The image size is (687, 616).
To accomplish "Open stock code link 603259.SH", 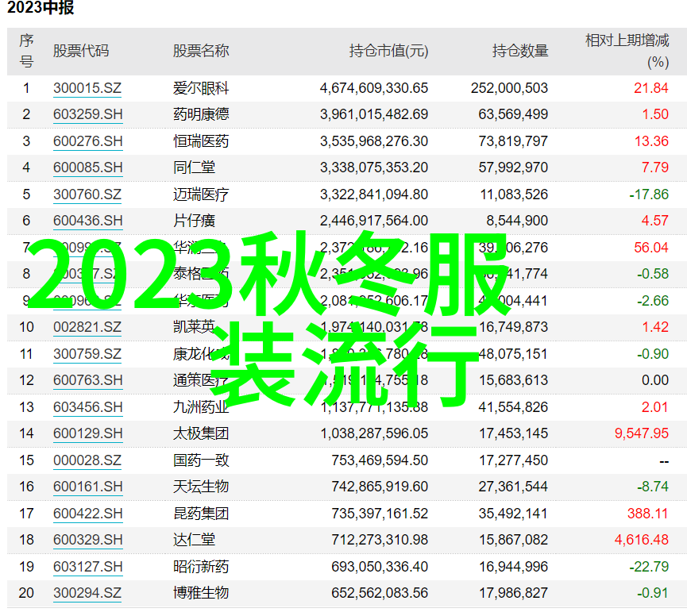I will [x=87, y=114].
